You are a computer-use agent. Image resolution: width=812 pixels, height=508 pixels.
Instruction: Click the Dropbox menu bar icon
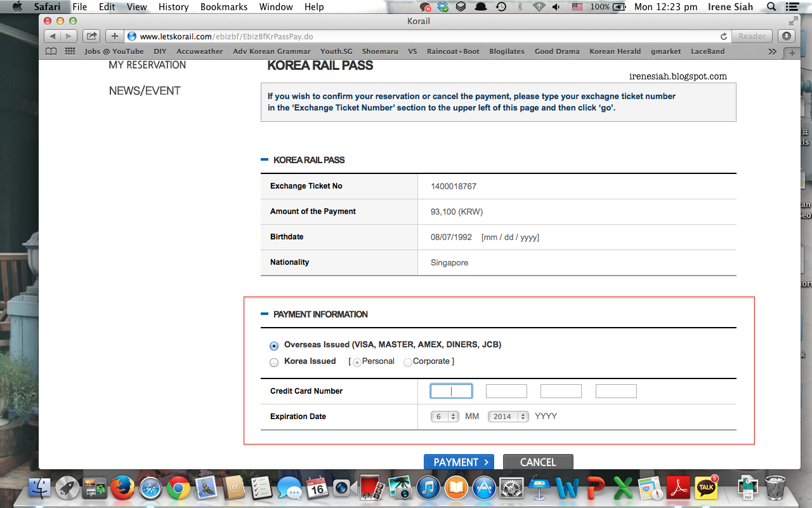coord(443,7)
